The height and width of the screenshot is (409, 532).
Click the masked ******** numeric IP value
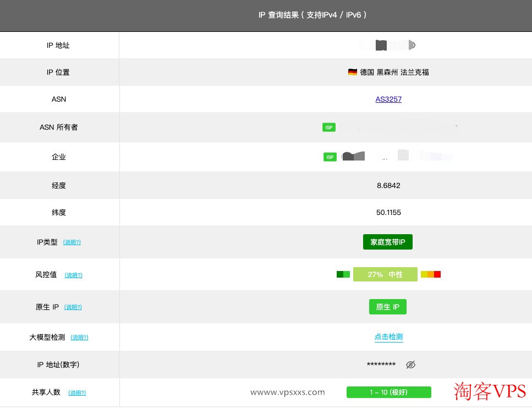tap(381, 364)
